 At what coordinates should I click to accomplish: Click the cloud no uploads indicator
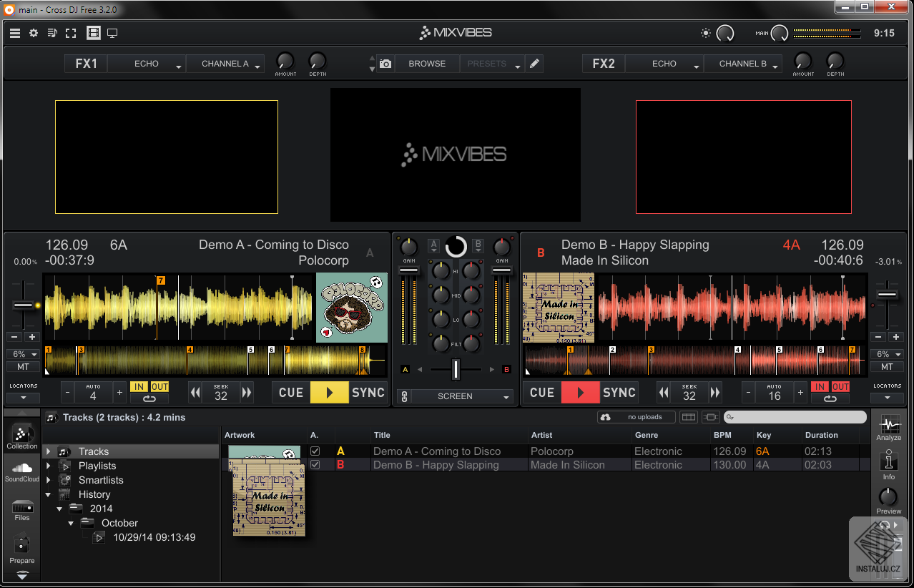pos(637,417)
